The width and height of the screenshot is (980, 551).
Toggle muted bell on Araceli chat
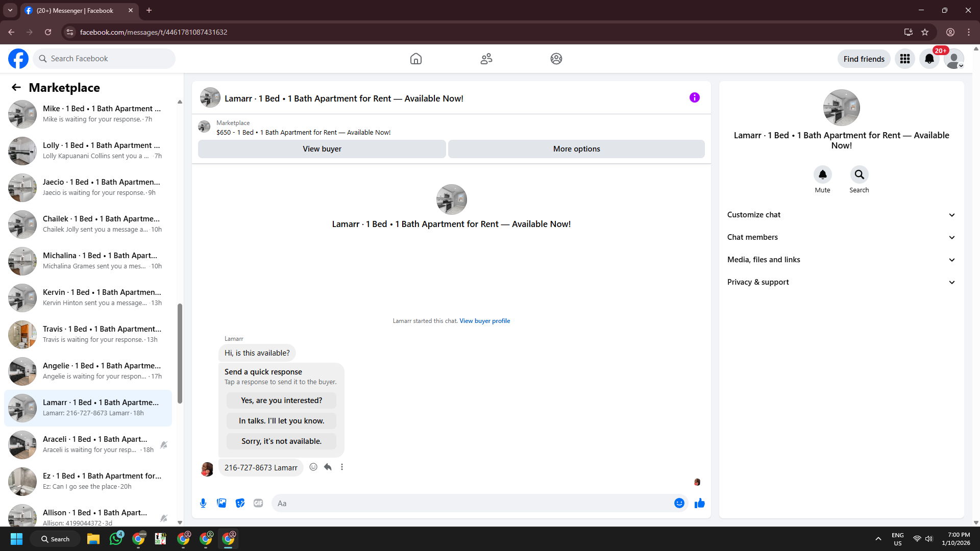[x=164, y=445]
